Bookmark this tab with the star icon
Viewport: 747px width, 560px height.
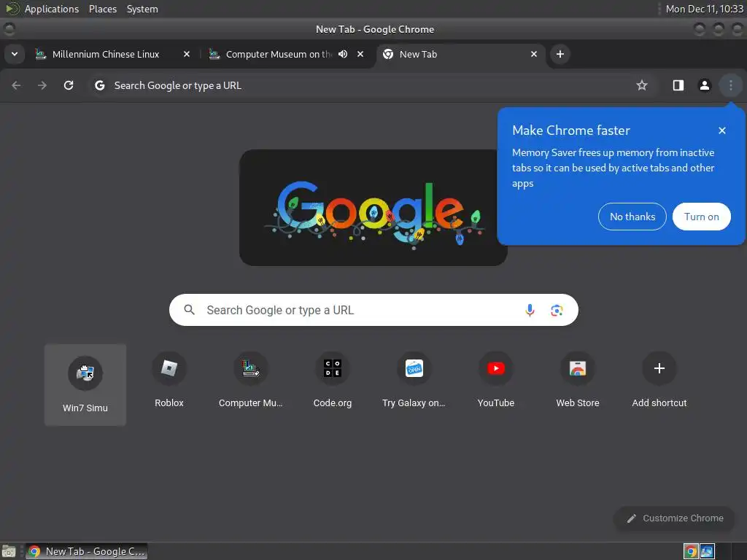(642, 85)
